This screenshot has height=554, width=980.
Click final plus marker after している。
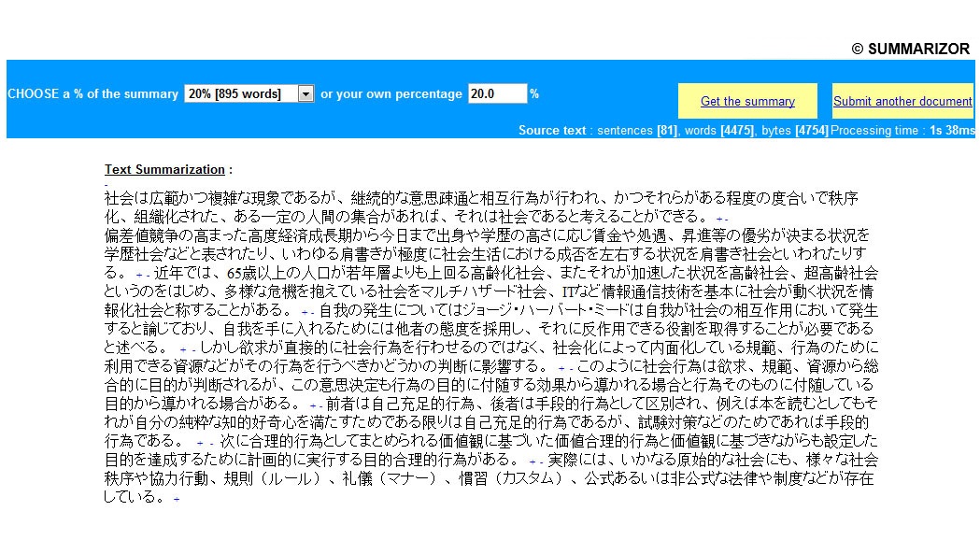pyautogui.click(x=177, y=499)
